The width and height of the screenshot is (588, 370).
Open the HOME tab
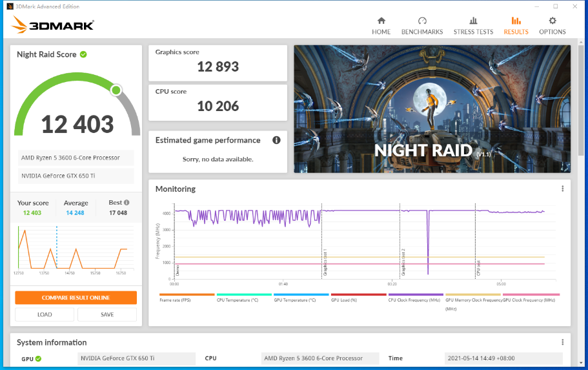point(381,26)
